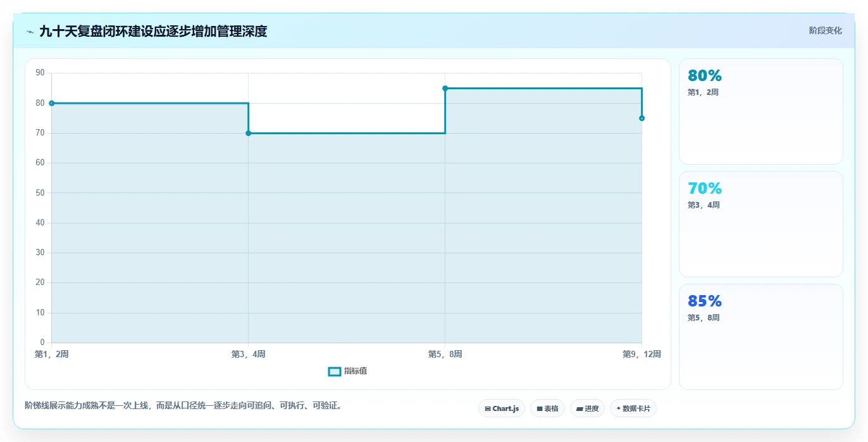
Task: Click the x-axis label 第5，8周
Action: click(445, 354)
